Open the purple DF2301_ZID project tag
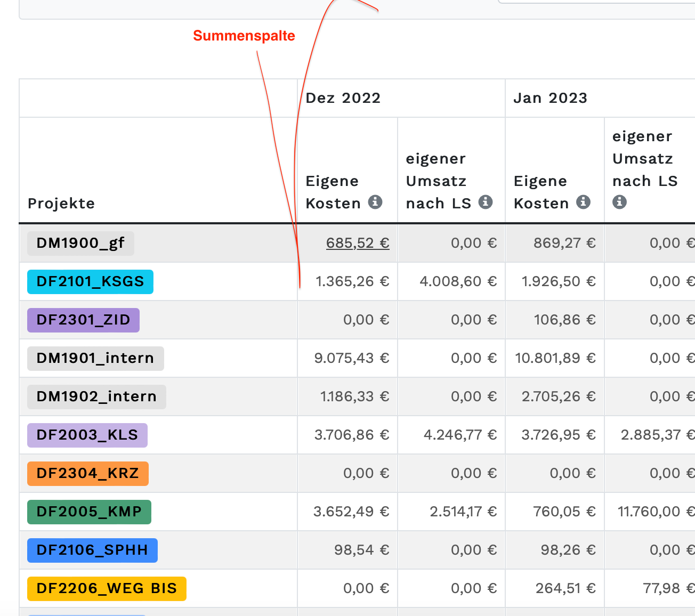Image resolution: width=695 pixels, height=616 pixels. click(83, 320)
